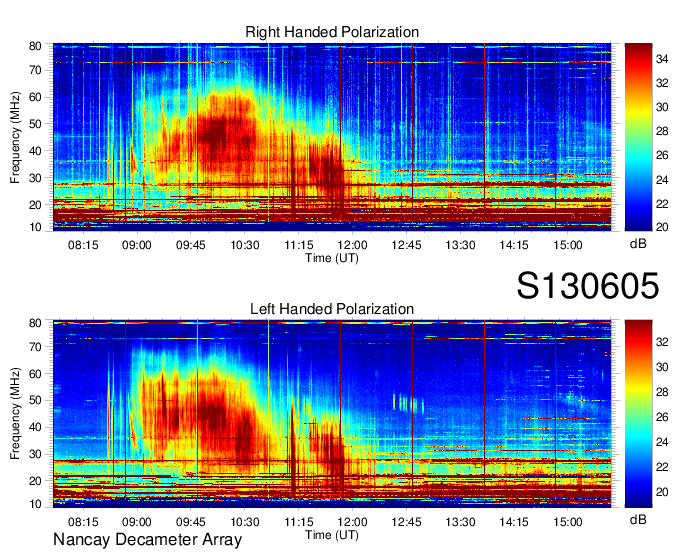Image resolution: width=680 pixels, height=552 pixels.
Task: Click the 09:45 tick on the left-handed plot
Action: [190, 522]
